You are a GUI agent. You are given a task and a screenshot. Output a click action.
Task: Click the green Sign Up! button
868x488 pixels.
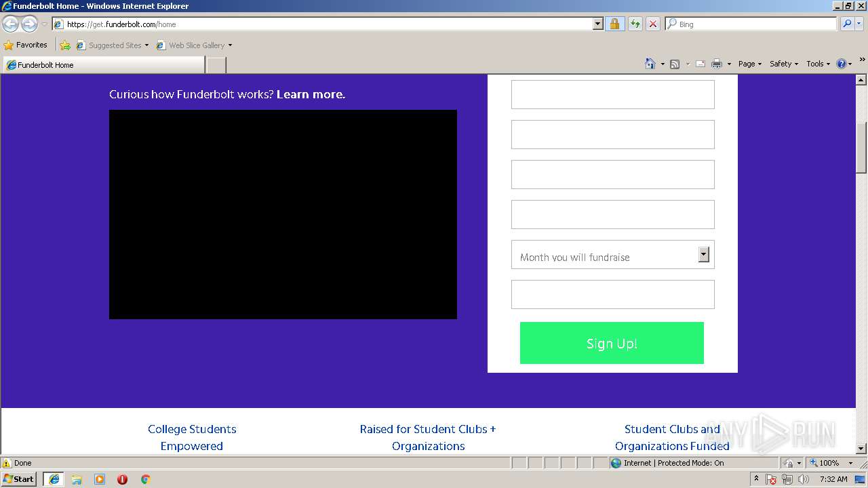[x=612, y=343]
